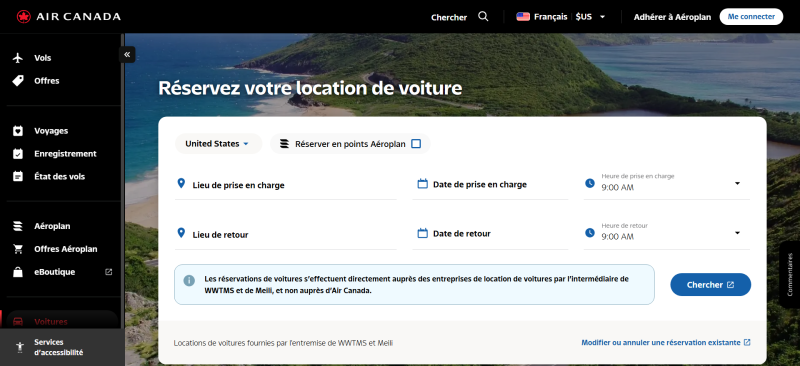
Task: Open Modifier ou annuler une réservation existante
Action: pos(666,343)
